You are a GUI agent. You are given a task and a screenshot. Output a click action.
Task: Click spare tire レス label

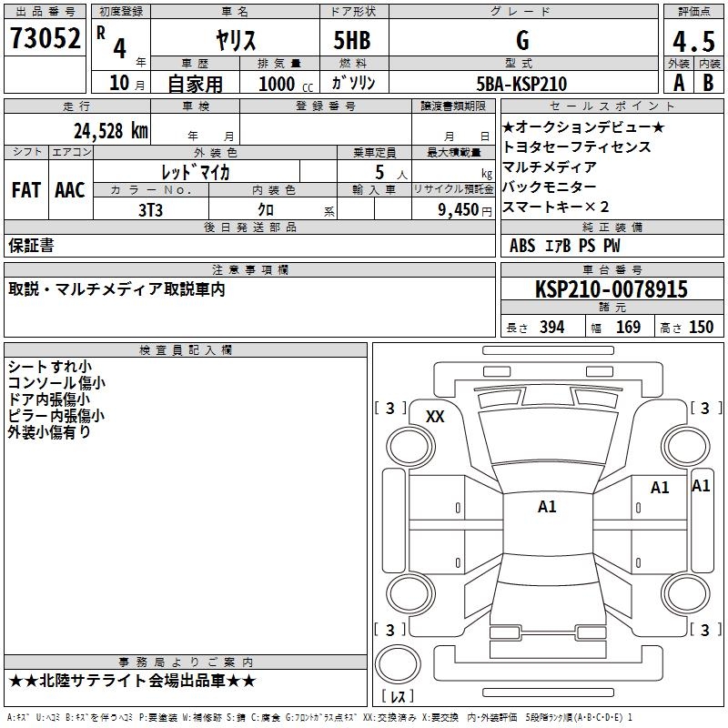398,696
